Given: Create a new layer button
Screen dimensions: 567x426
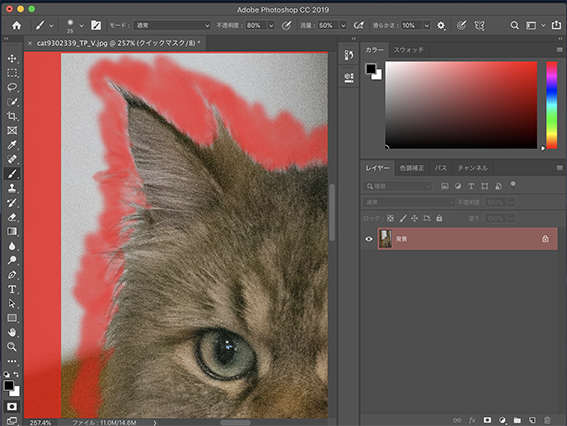Looking at the screenshot, I should (532, 420).
